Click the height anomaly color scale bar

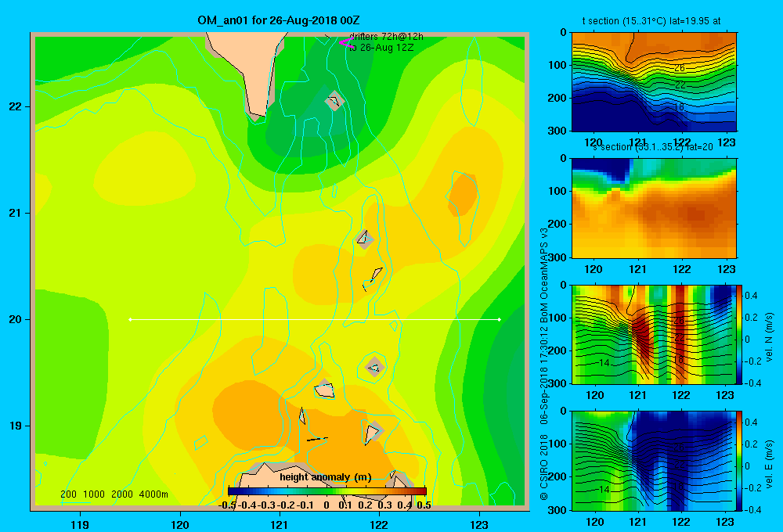[x=327, y=491]
